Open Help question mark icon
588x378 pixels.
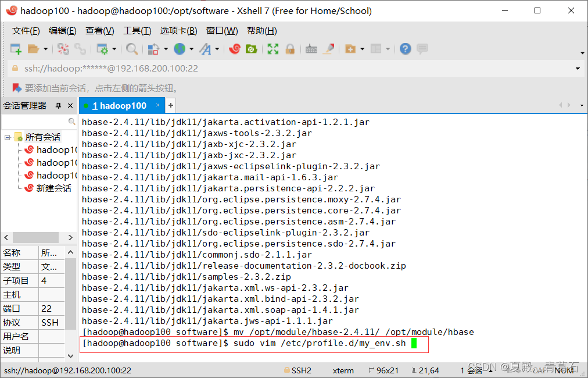click(x=406, y=49)
